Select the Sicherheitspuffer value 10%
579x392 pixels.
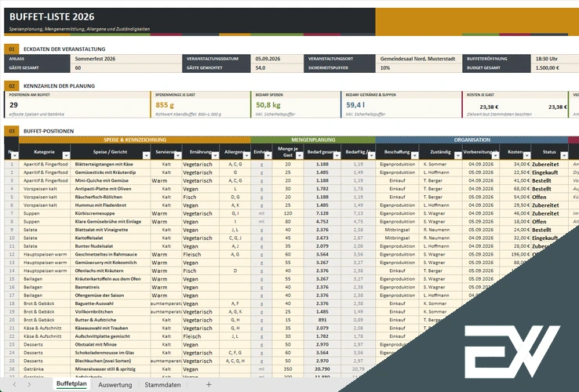coord(419,68)
